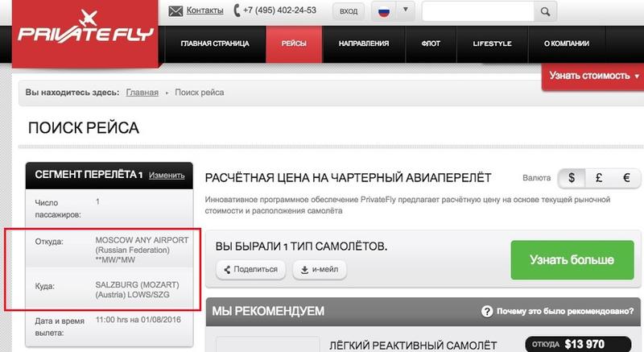The height and width of the screenshot is (352, 644).
Task: Click Поиск рейса breadcrumb text
Action: click(x=199, y=93)
